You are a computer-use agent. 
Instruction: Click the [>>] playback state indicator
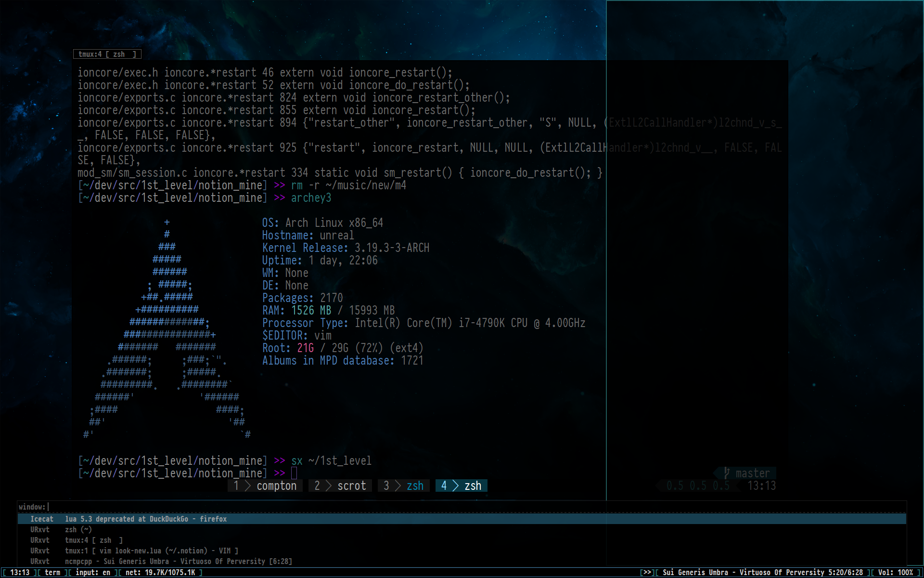click(x=647, y=572)
